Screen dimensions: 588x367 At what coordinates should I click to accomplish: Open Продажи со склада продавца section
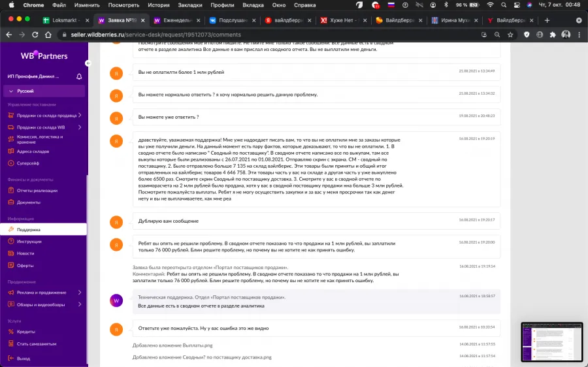[x=46, y=116]
